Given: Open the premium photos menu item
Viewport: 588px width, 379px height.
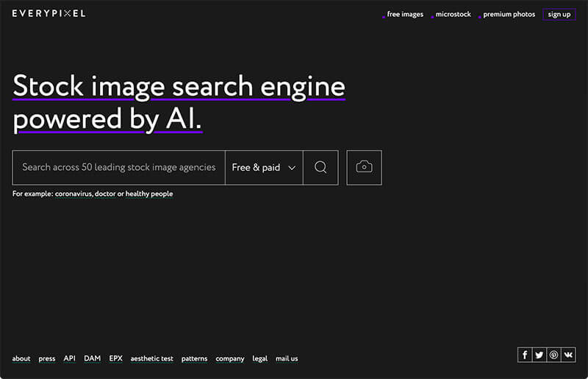Looking at the screenshot, I should [509, 14].
